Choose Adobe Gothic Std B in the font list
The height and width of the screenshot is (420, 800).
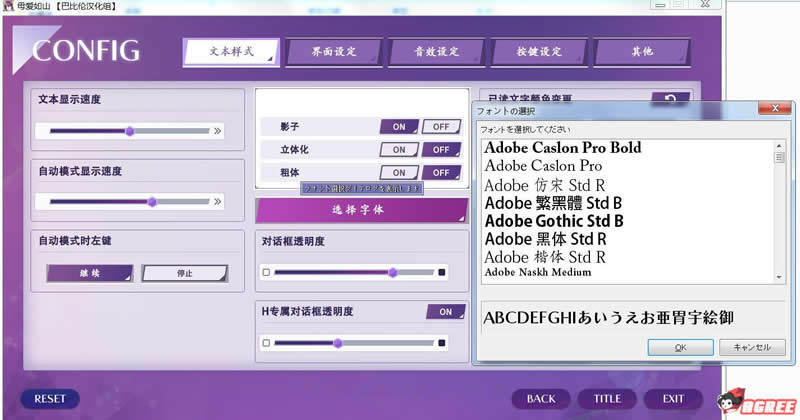[553, 220]
